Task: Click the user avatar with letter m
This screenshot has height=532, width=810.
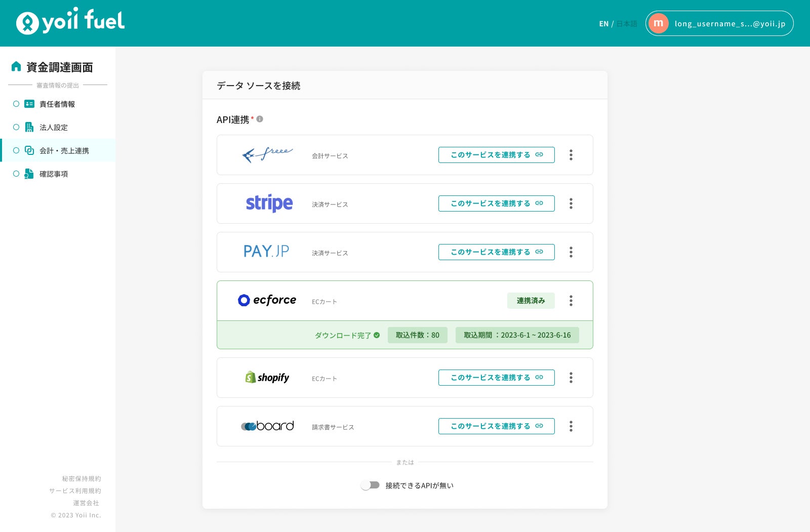Action: (x=658, y=23)
